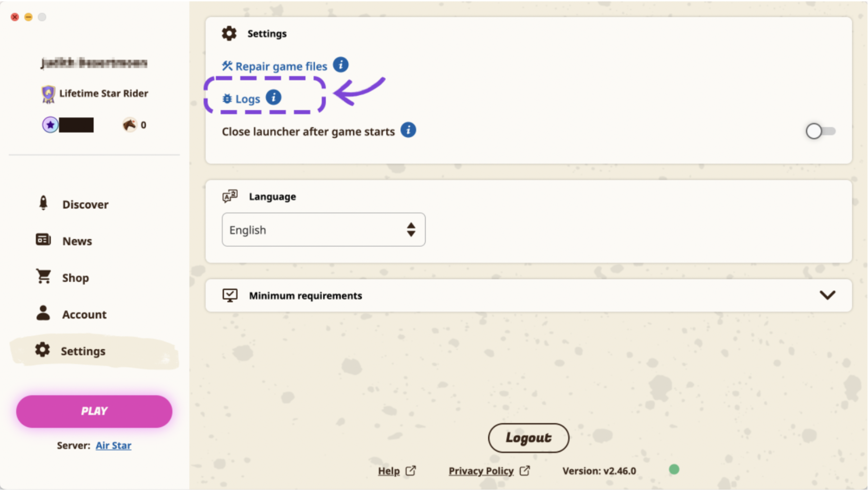Click info icon beside Logs
Viewport: 868px width, 491px height.
[x=273, y=98]
